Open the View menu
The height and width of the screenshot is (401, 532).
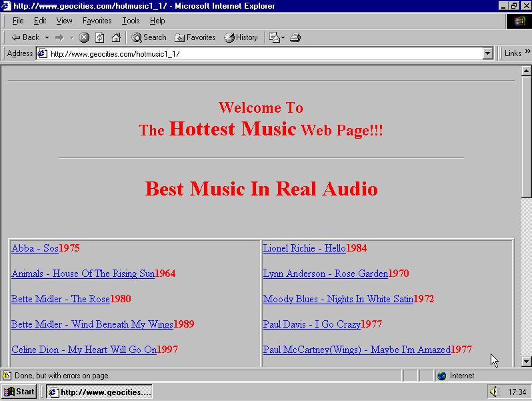pyautogui.click(x=64, y=21)
